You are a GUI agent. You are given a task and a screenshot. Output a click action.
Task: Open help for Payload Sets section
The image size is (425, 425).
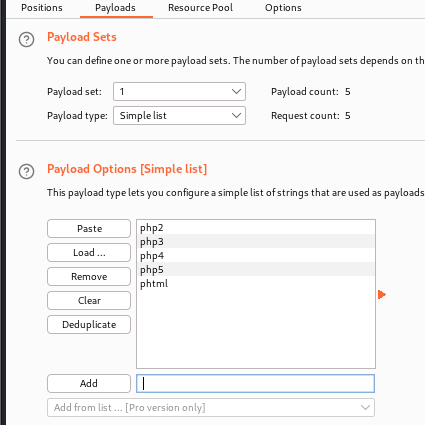(26, 40)
